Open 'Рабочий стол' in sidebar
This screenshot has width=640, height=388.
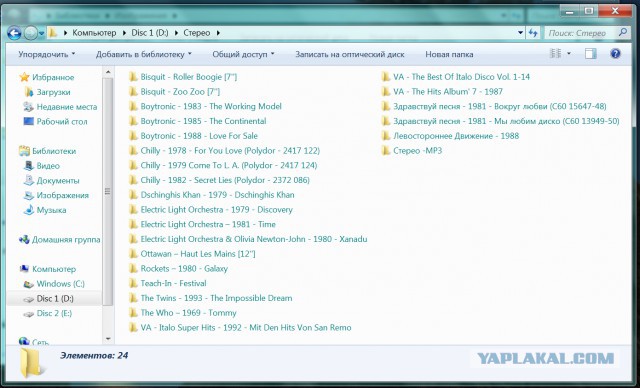[56, 122]
